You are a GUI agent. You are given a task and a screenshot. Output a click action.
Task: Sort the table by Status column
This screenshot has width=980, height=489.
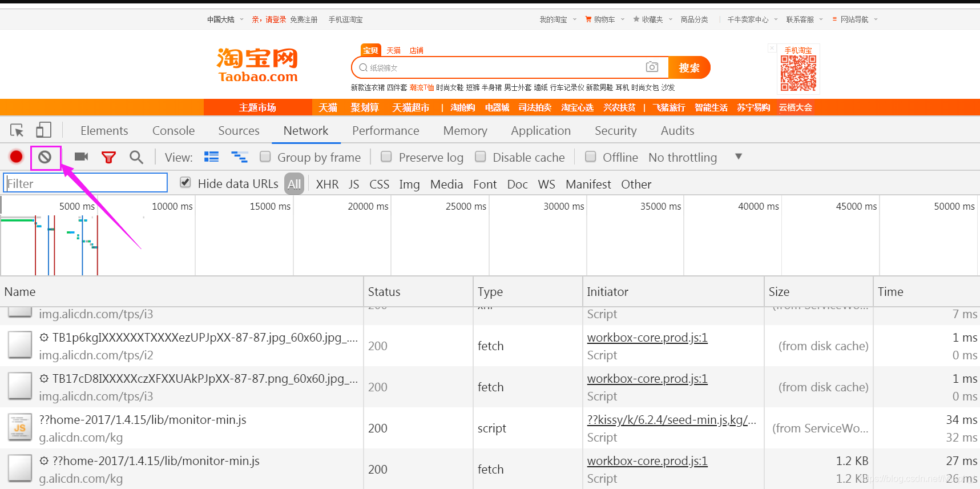pyautogui.click(x=418, y=291)
